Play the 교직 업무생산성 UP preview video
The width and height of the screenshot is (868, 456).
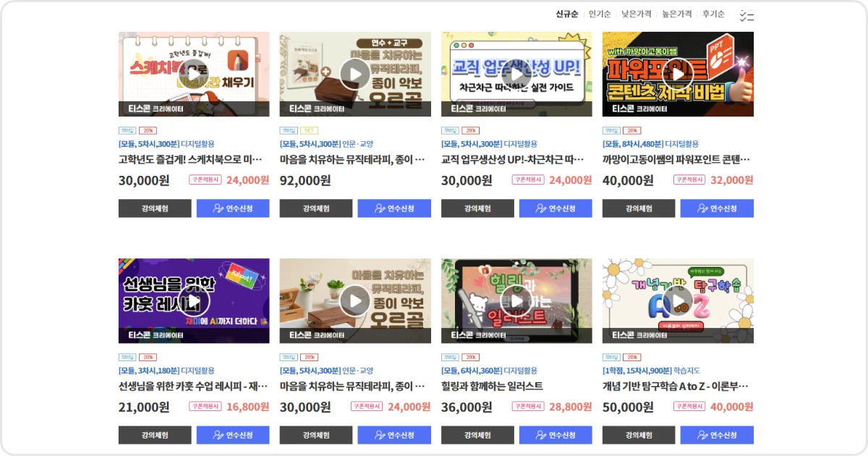(516, 74)
